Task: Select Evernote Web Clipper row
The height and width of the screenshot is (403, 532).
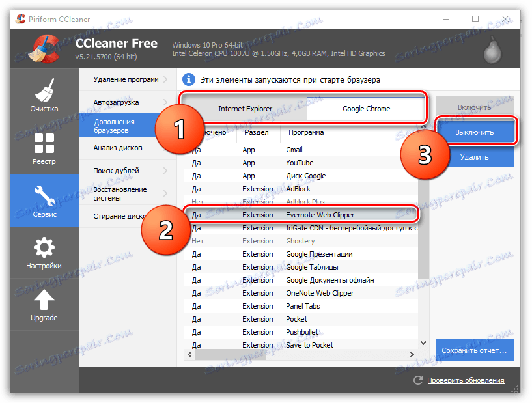Action: [x=301, y=215]
